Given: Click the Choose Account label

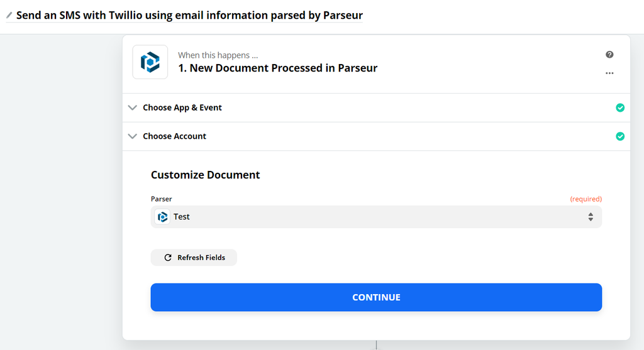Looking at the screenshot, I should pos(175,136).
